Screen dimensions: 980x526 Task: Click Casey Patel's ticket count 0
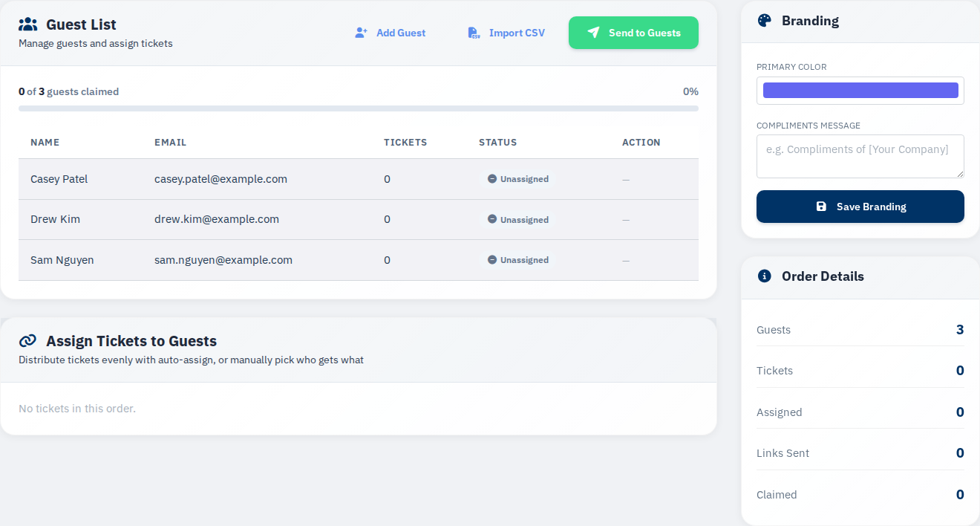point(387,179)
